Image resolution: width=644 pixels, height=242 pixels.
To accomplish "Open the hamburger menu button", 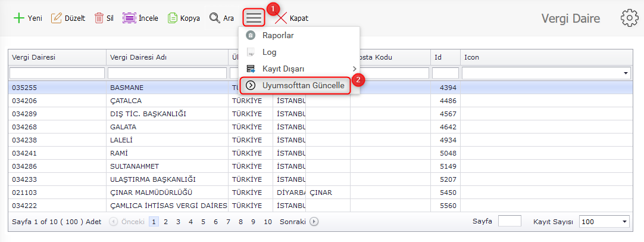I will tap(254, 18).
